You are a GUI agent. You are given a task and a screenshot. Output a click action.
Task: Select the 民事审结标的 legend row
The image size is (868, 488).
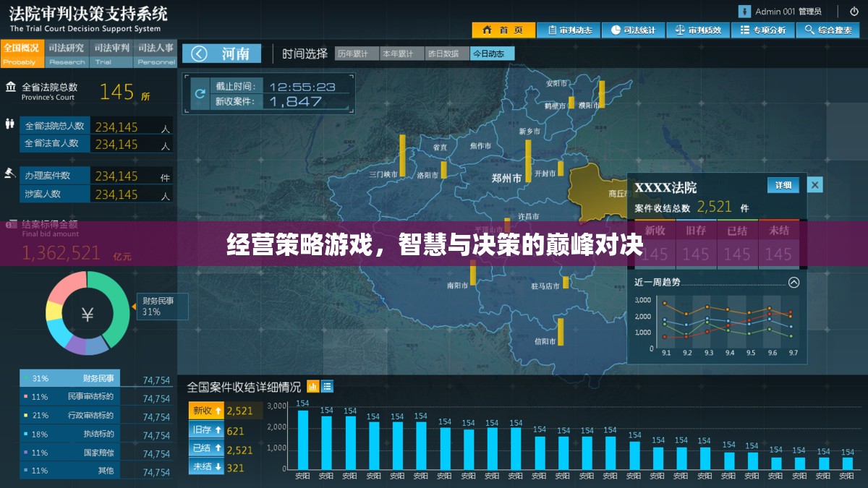tap(95, 397)
